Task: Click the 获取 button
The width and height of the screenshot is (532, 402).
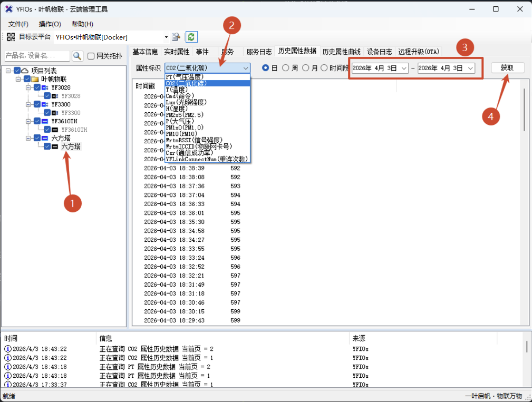Action: (507, 68)
